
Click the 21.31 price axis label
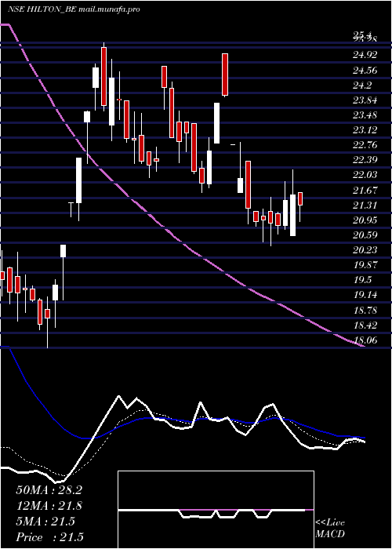tap(365, 205)
